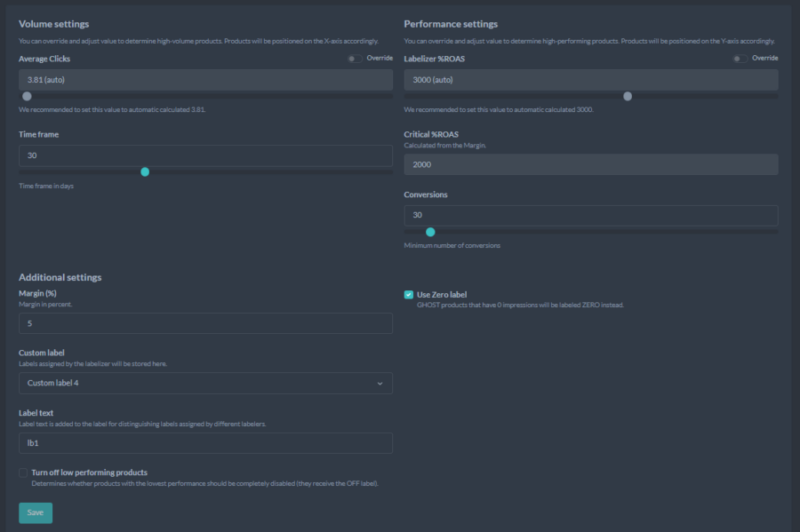Click the Conversions slider handle
This screenshot has height=532, width=800.
(431, 232)
